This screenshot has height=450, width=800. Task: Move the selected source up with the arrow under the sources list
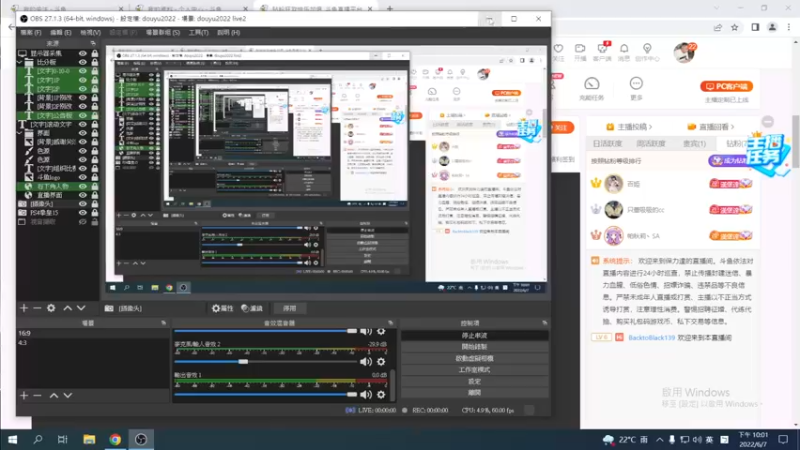[x=67, y=308]
